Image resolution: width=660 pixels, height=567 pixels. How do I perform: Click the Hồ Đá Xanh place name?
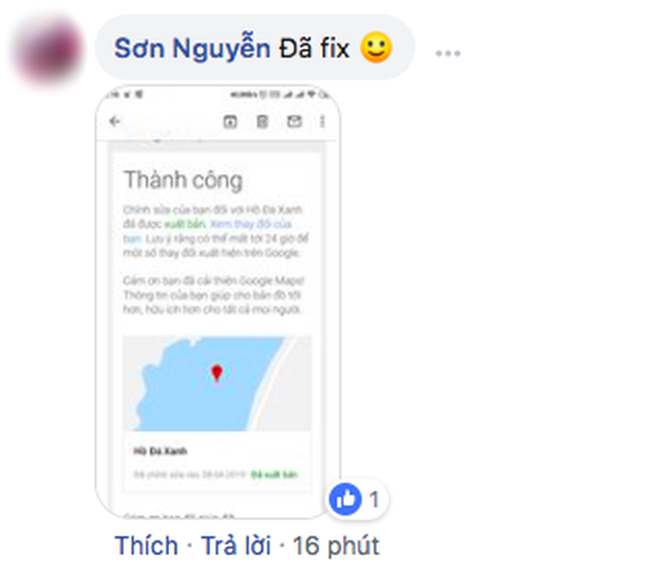(x=160, y=451)
